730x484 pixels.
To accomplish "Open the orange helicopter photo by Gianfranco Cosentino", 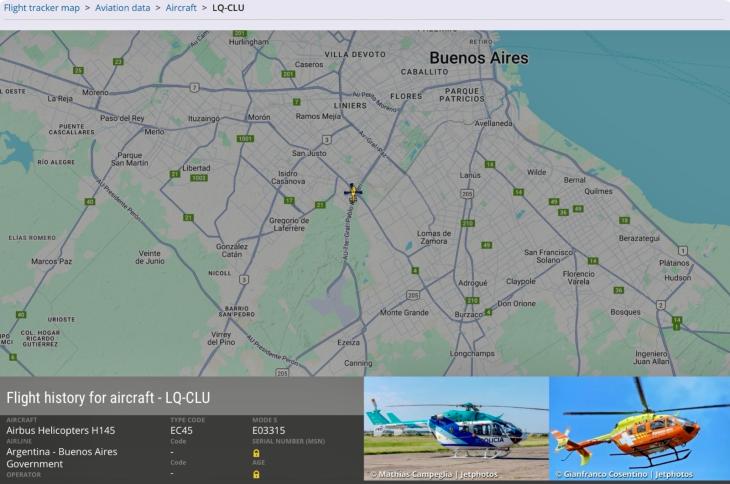I will click(x=640, y=428).
